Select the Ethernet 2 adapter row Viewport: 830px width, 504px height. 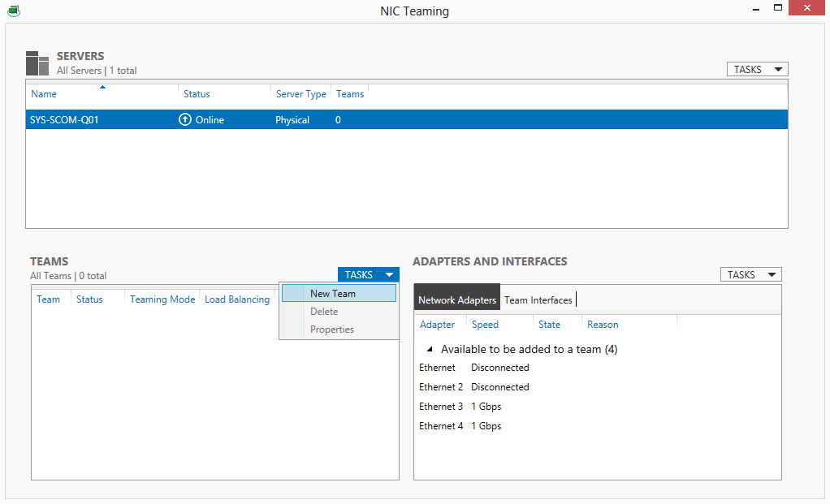pyautogui.click(x=441, y=387)
